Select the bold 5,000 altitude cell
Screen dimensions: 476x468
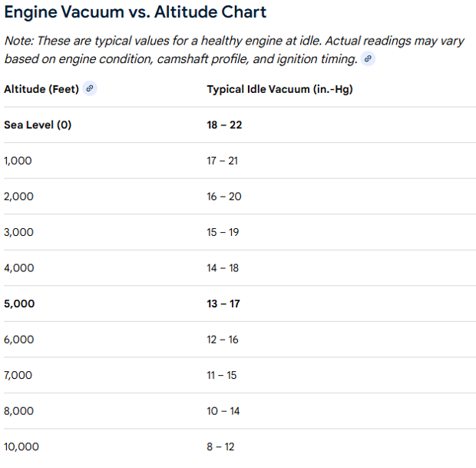[19, 304]
